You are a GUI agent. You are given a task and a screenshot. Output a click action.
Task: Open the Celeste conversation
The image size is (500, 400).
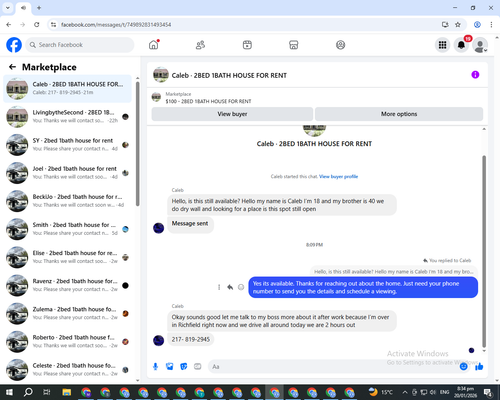(67, 369)
